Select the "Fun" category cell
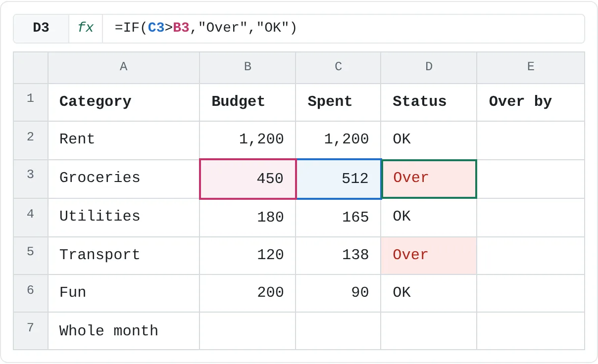 [x=124, y=293]
